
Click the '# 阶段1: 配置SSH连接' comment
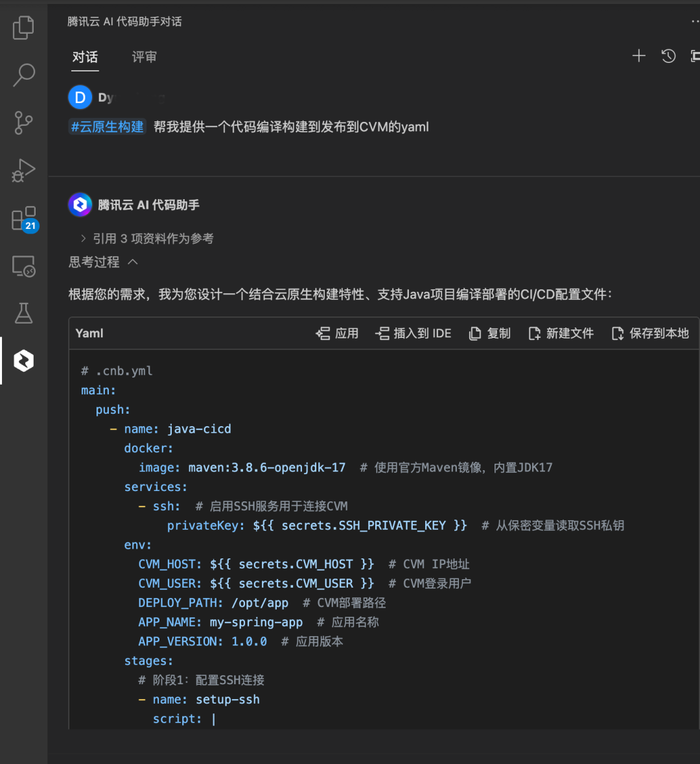pos(201,680)
